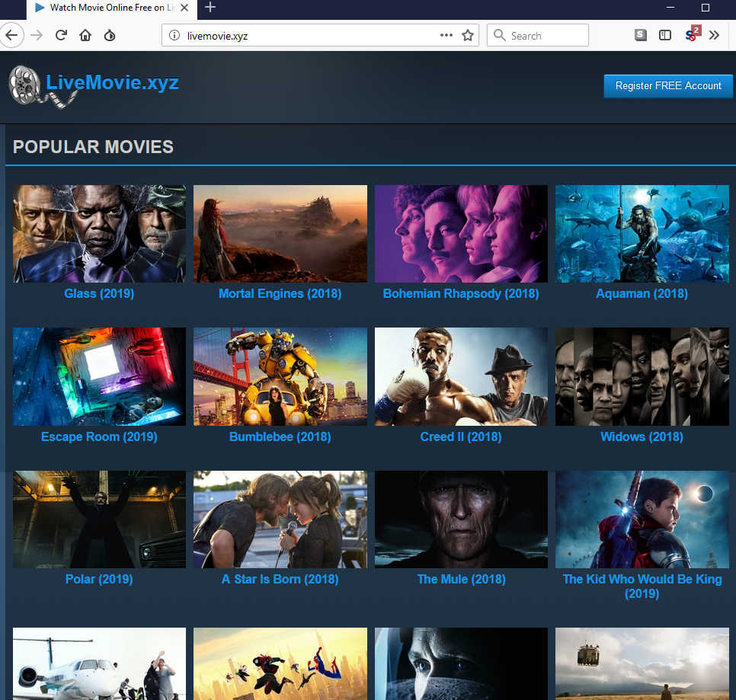Click Creed II (2018) title link

tap(461, 436)
